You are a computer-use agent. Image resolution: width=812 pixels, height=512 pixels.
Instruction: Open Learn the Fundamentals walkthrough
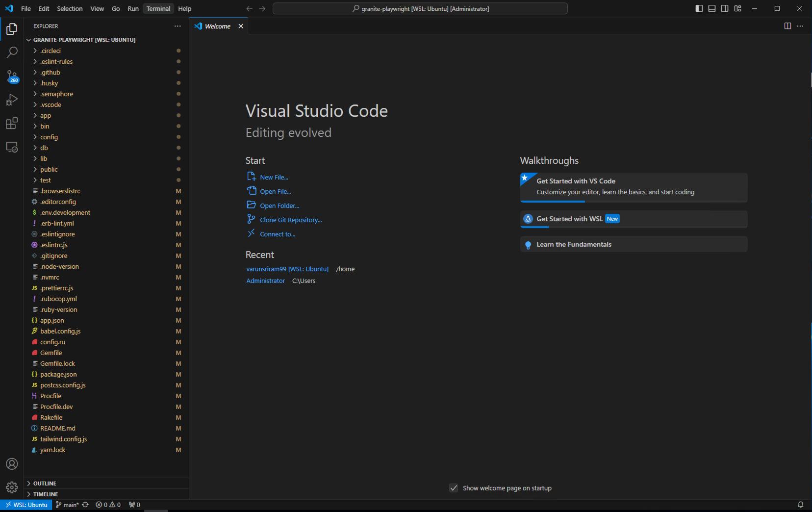(x=634, y=244)
